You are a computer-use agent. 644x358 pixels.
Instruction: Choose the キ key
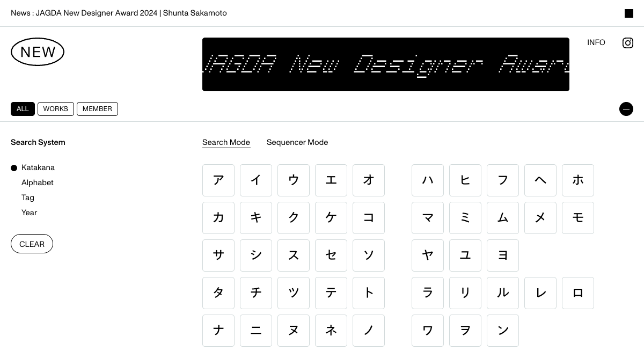coord(256,218)
